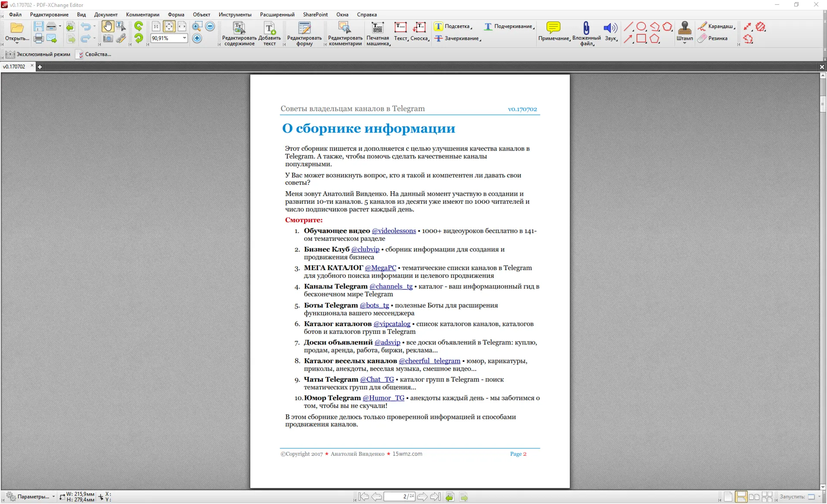Click the Свойства... properties button

[93, 54]
